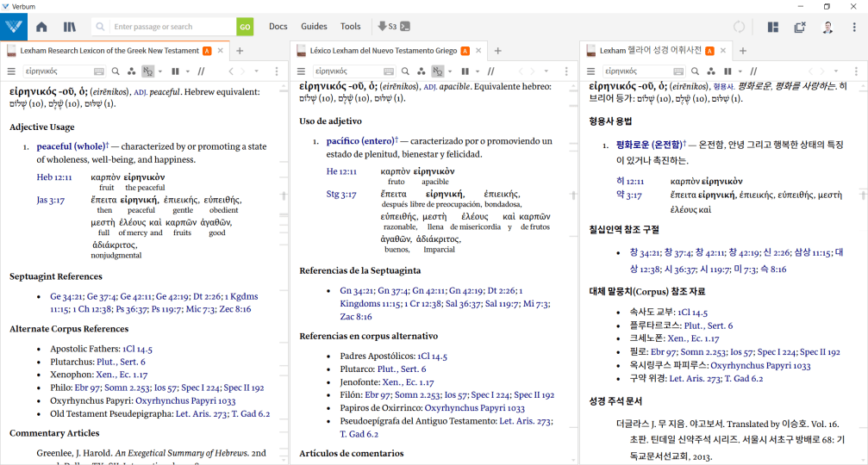Toggle the on-screen keyboard in the English panel's reference box
Screen dimensions: 868x465
[x=98, y=71]
